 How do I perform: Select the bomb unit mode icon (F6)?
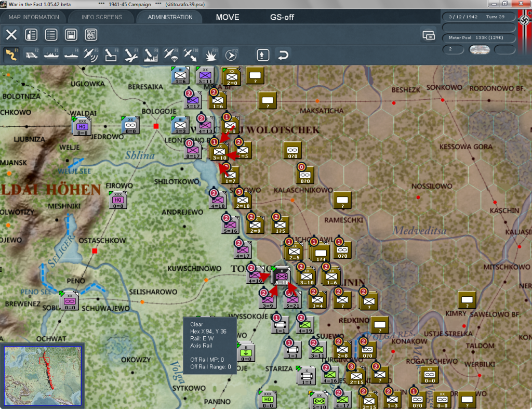click(x=111, y=55)
